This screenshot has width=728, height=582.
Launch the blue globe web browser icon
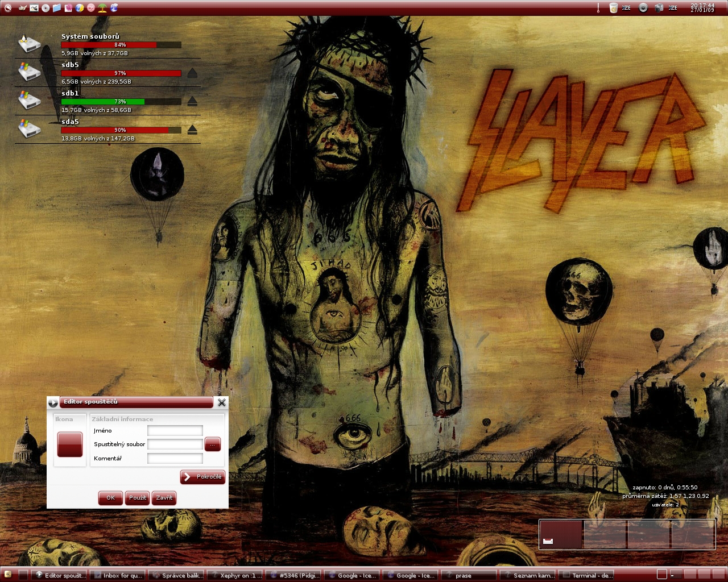click(114, 8)
